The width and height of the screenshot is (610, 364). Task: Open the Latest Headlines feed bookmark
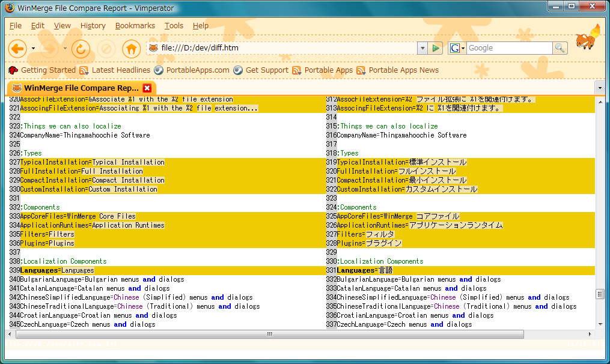click(115, 70)
